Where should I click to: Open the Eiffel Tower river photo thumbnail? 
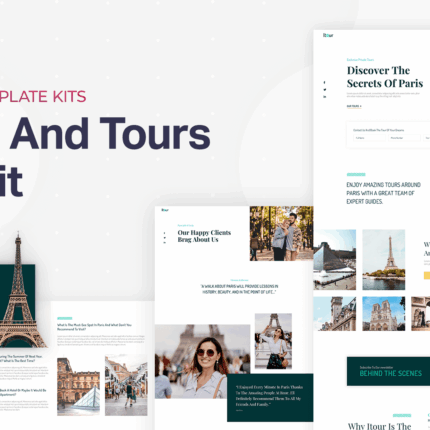(384, 260)
